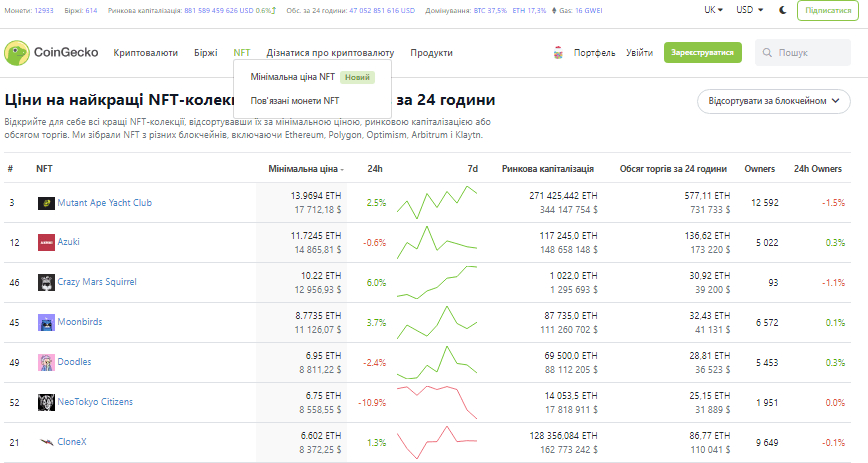Open the Moonbirds collection icon
This screenshot has width=868, height=463.
tap(46, 322)
